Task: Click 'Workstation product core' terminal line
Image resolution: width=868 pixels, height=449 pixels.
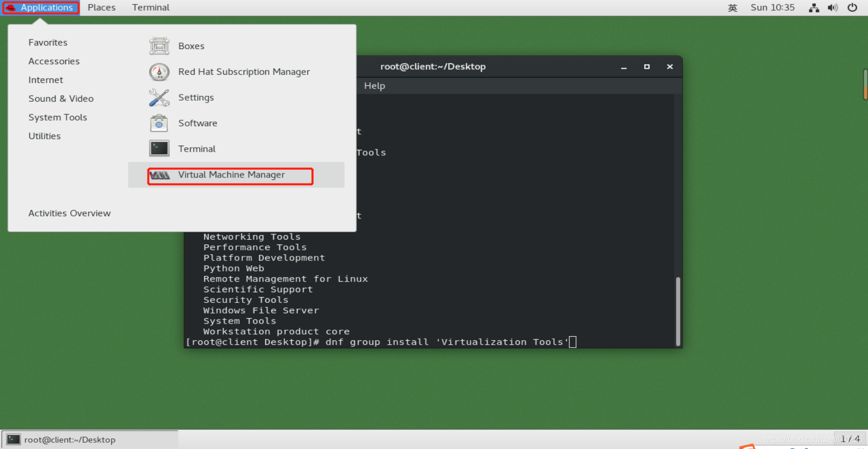Action: click(276, 332)
